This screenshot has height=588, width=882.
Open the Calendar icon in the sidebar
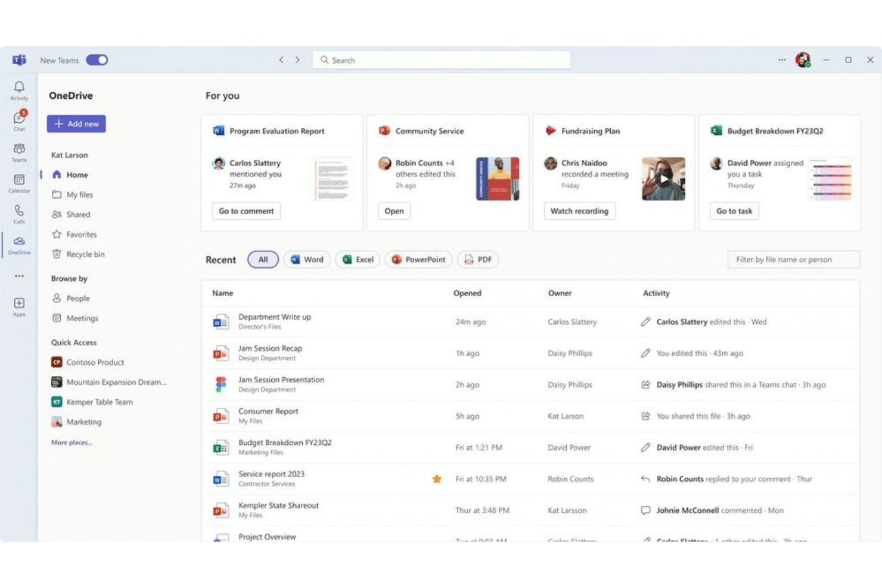[19, 183]
